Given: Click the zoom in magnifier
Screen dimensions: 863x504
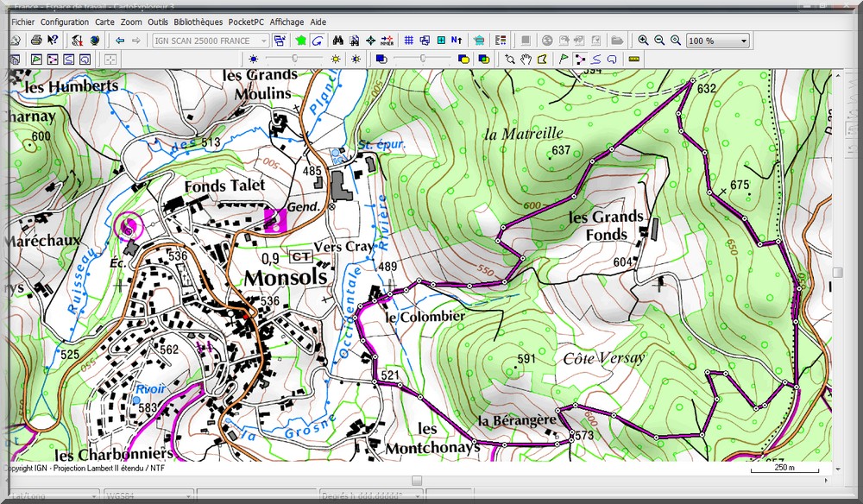Looking at the screenshot, I should [x=643, y=41].
